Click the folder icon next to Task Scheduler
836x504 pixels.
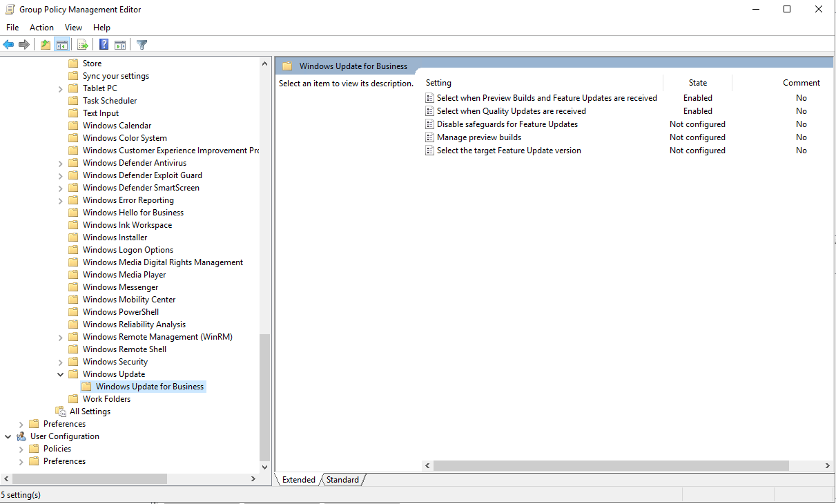pyautogui.click(x=73, y=101)
